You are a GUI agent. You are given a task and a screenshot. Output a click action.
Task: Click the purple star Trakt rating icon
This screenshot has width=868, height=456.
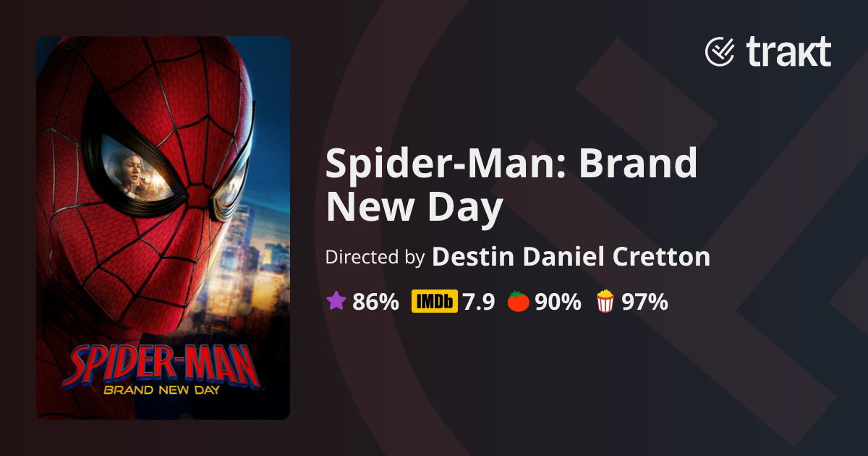[x=336, y=301]
